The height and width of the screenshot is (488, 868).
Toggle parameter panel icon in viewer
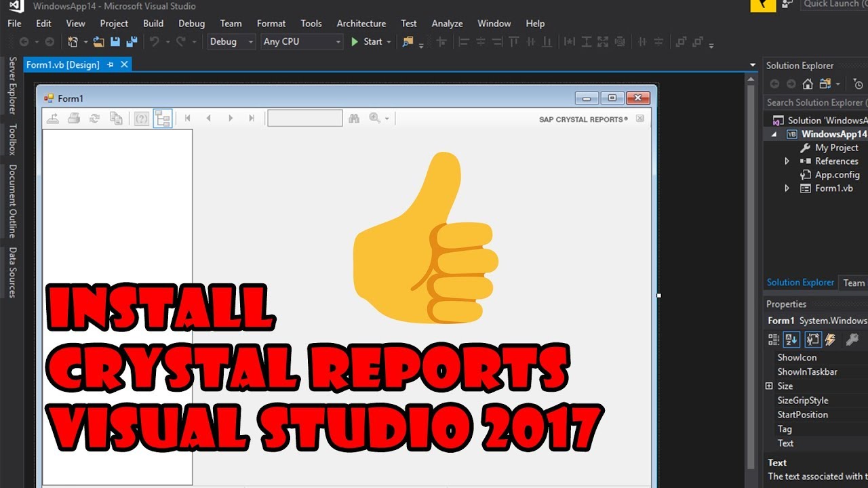click(141, 119)
